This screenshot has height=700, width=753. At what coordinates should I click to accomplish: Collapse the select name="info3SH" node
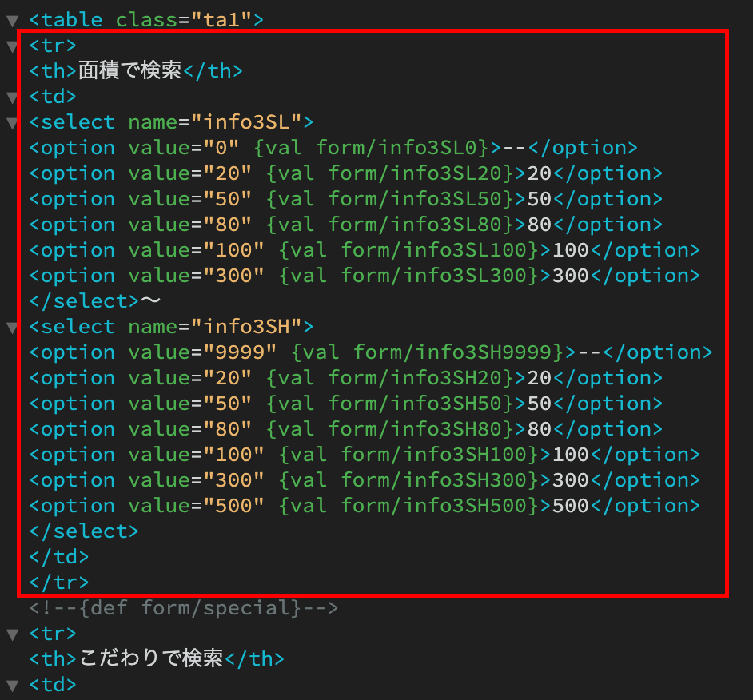pyautogui.click(x=12, y=328)
